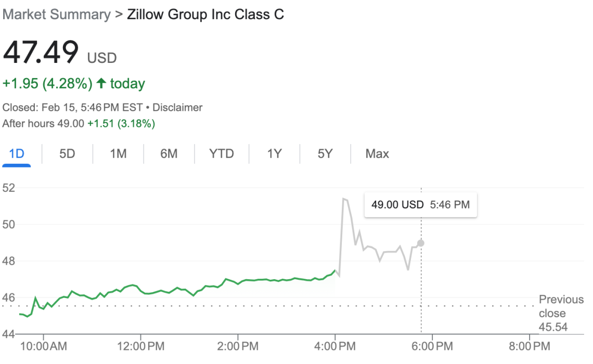Switch to the 1Y chart tab
The width and height of the screenshot is (593, 364).
(x=274, y=154)
